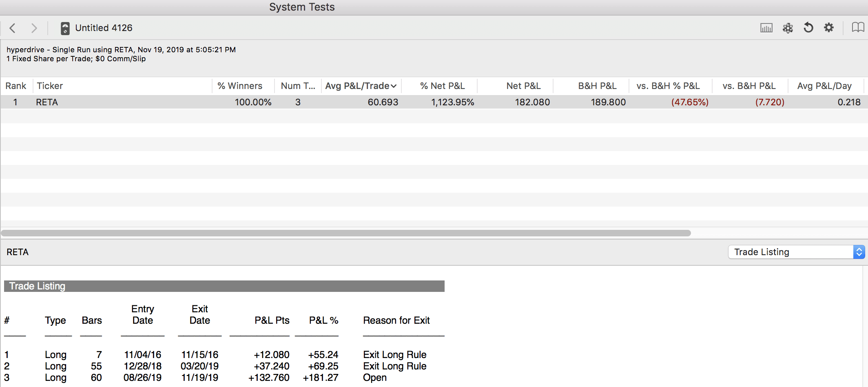
Task: Sort by the Ticker column header
Action: 50,86
